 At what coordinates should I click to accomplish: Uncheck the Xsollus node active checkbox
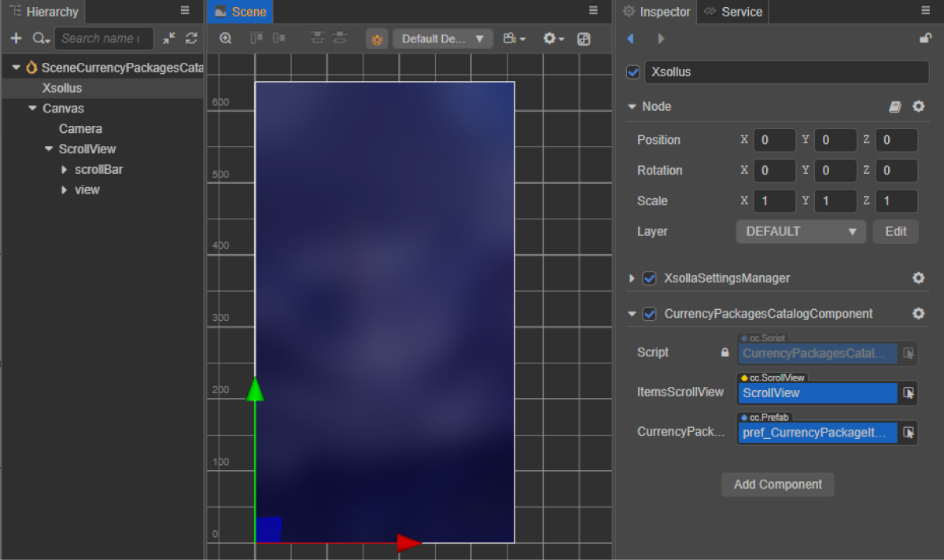pyautogui.click(x=633, y=72)
